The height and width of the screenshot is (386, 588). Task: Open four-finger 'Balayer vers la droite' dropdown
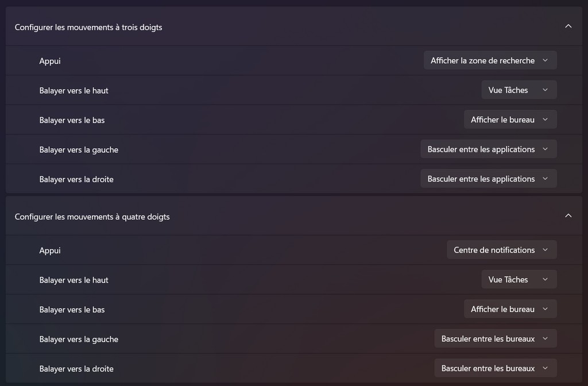pos(495,368)
